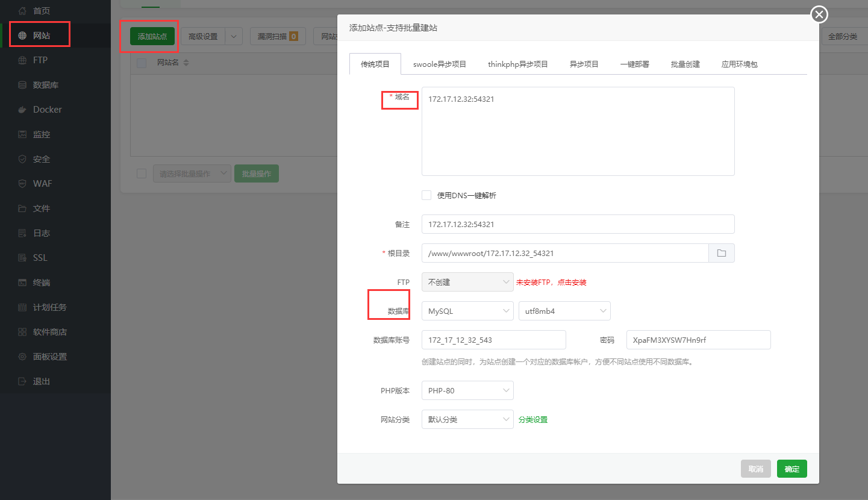Open the PHP-80 version dropdown
The image size is (868, 500).
click(467, 390)
